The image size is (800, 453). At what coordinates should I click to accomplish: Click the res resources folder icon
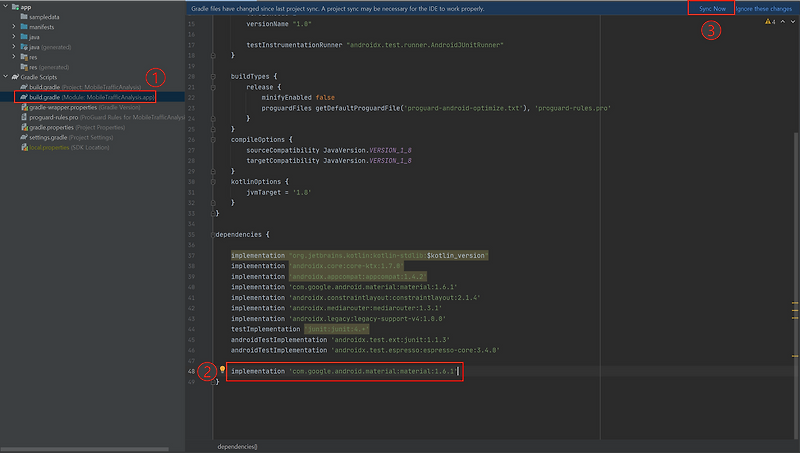[24, 57]
